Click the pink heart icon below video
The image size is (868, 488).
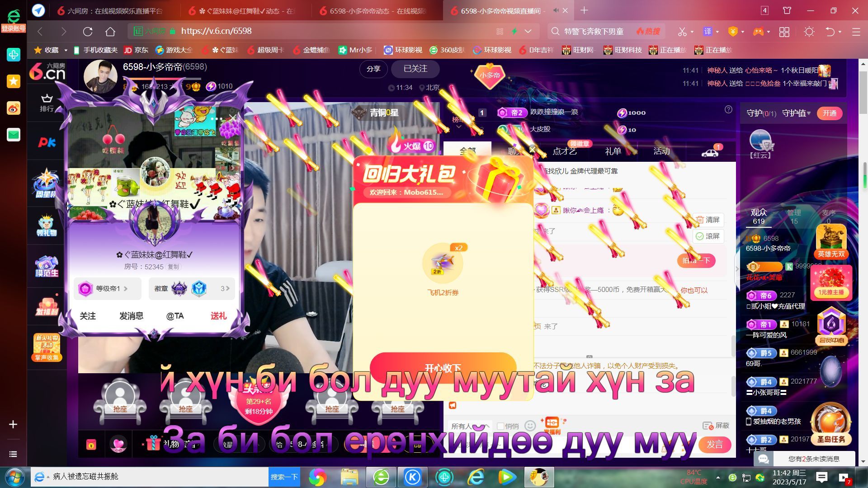click(x=118, y=444)
